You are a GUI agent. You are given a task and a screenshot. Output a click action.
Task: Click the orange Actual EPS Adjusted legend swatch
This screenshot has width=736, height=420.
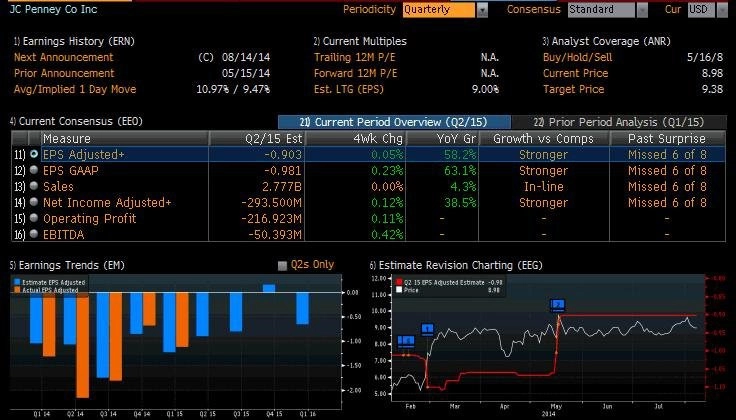(17, 290)
